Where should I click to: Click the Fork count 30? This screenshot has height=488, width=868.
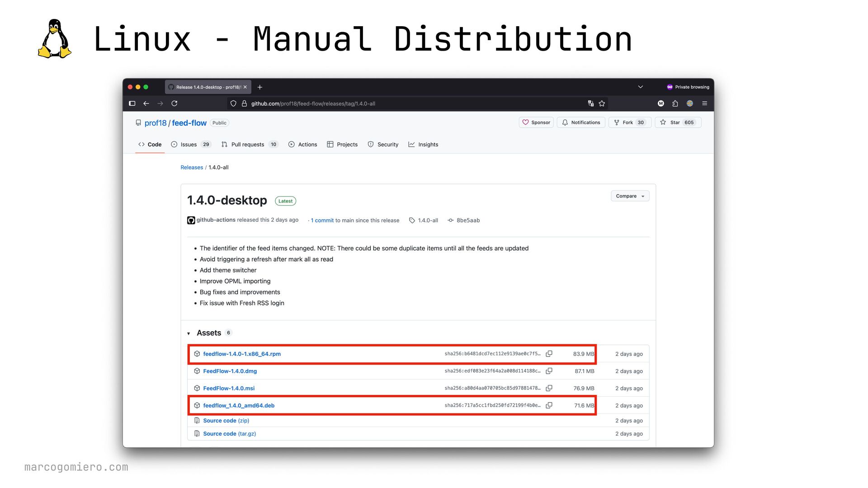pos(641,122)
